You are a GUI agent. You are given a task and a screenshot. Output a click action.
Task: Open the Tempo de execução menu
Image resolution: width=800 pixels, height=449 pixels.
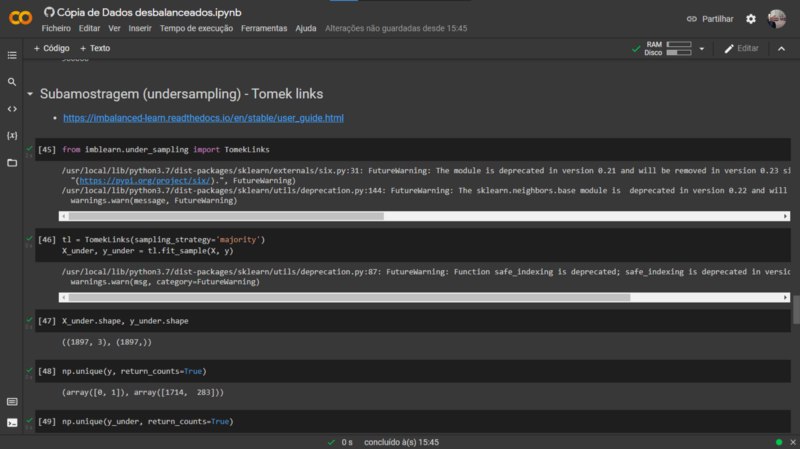pos(196,29)
